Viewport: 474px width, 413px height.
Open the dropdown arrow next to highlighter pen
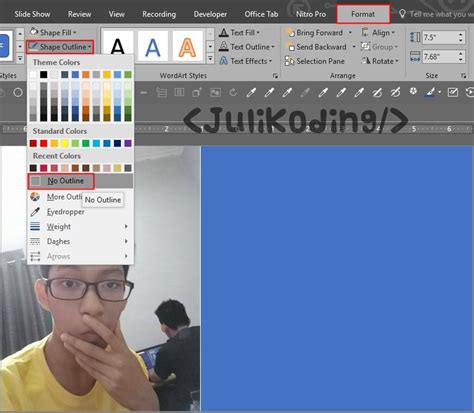pyautogui.click(x=440, y=92)
